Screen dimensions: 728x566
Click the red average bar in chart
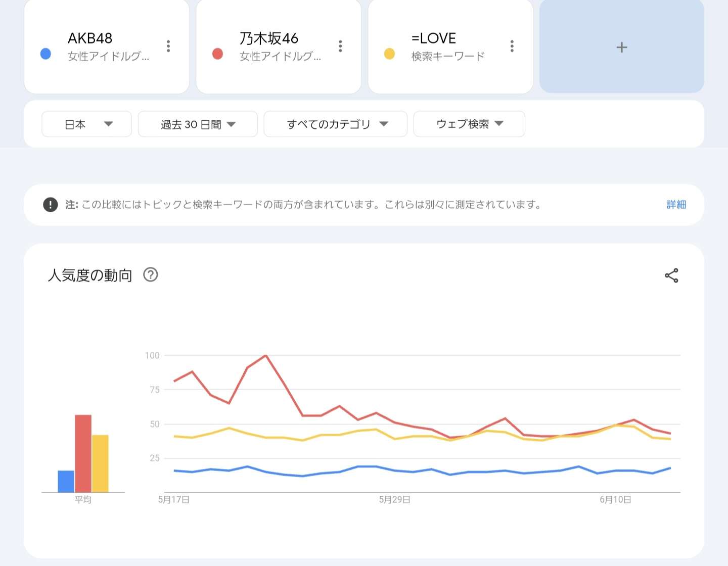pyautogui.click(x=83, y=453)
